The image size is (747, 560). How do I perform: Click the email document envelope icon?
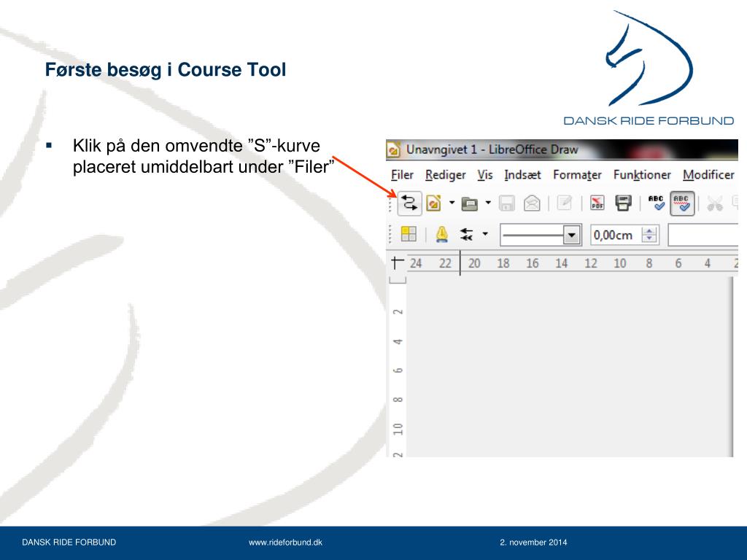tap(532, 204)
